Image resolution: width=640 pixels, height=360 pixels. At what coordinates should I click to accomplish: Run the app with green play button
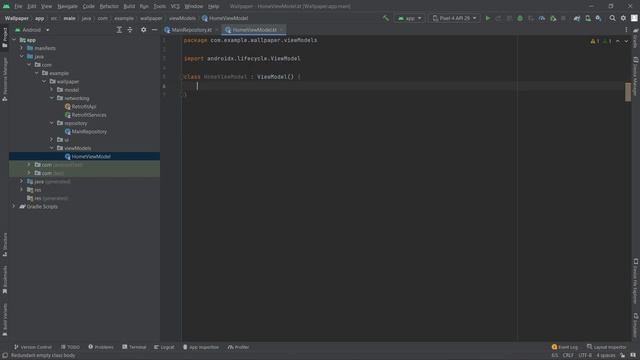pos(488,18)
